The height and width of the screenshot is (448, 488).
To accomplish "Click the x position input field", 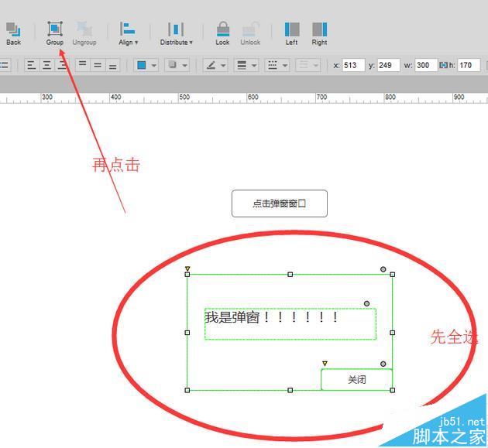I will coord(353,66).
